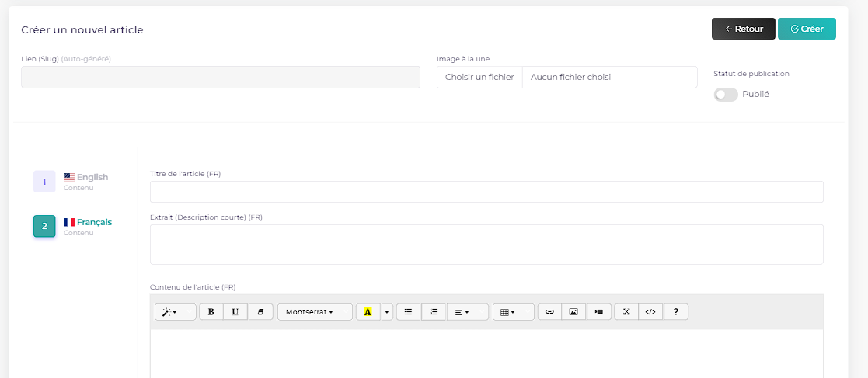Image resolution: width=868 pixels, height=378 pixels.
Task: Insert an unordered bullet list
Action: tap(409, 312)
